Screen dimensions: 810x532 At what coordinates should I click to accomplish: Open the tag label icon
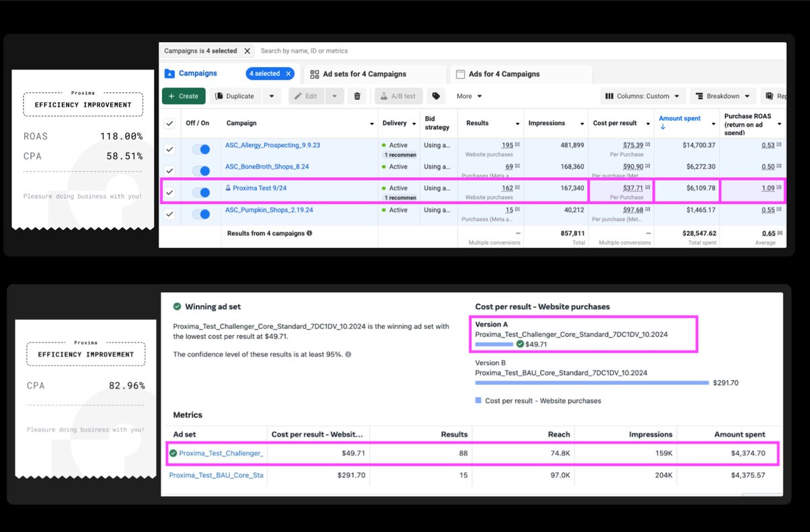point(436,96)
